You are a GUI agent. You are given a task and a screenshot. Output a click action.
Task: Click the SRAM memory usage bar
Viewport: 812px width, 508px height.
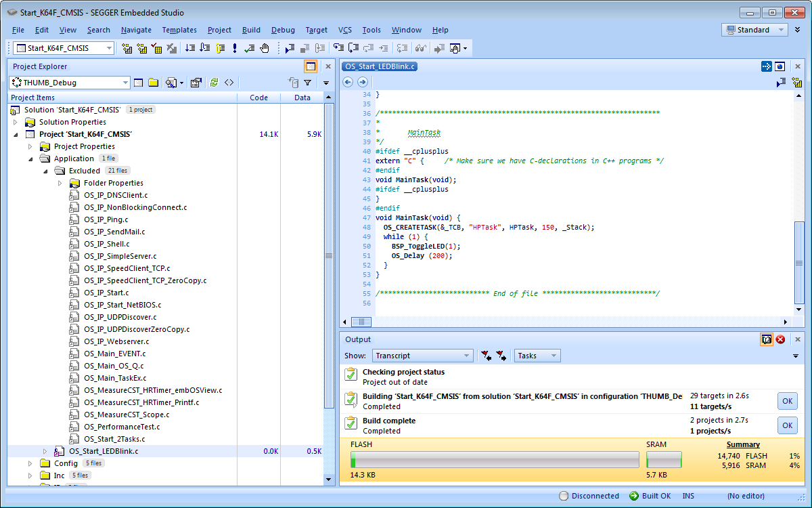[664, 461]
